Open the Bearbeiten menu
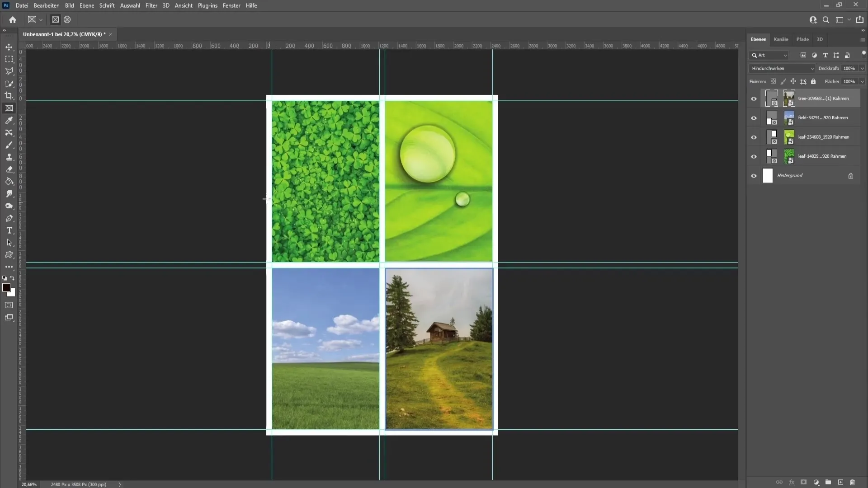The width and height of the screenshot is (868, 488). point(47,5)
